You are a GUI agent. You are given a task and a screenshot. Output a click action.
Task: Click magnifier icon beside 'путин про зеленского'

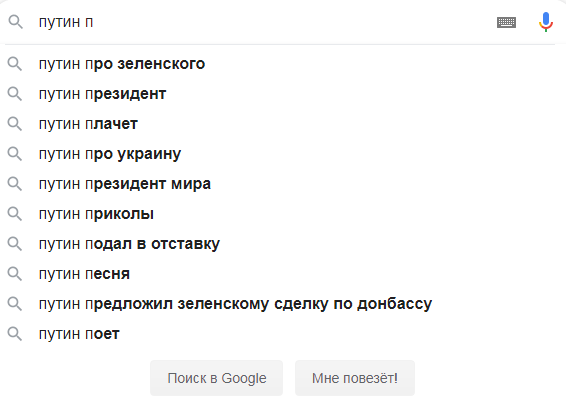click(15, 64)
